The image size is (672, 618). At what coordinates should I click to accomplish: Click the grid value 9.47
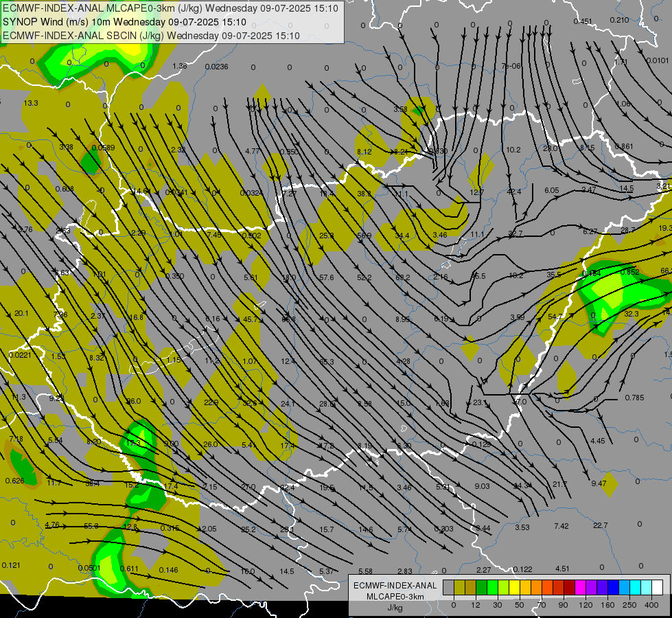(x=599, y=484)
